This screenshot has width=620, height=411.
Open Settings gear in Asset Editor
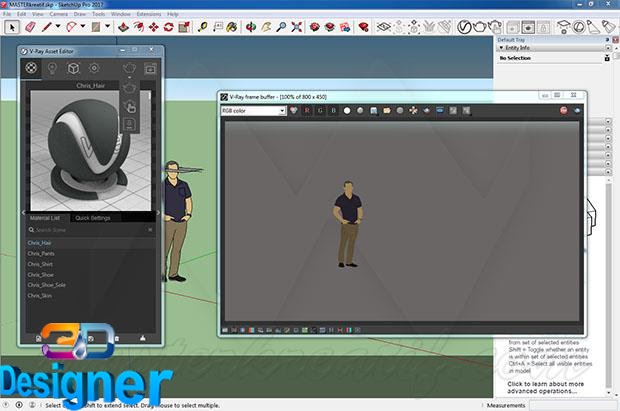pyautogui.click(x=94, y=68)
